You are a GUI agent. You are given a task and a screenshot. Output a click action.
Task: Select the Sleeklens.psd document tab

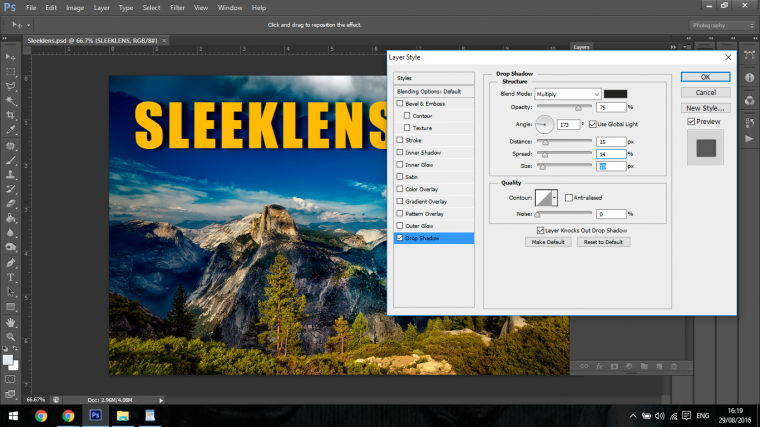93,40
